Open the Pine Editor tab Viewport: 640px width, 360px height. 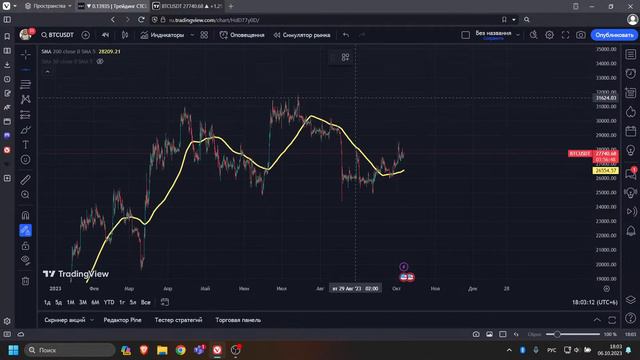pyautogui.click(x=122, y=320)
